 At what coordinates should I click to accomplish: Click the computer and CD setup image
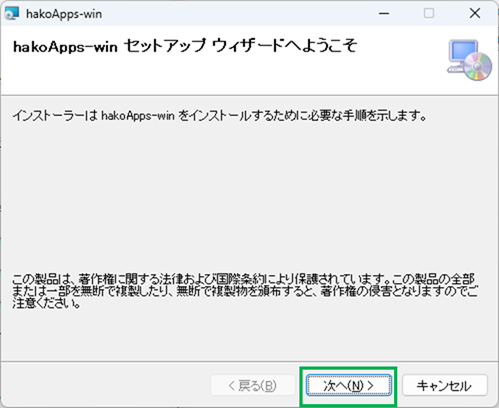coord(470,60)
